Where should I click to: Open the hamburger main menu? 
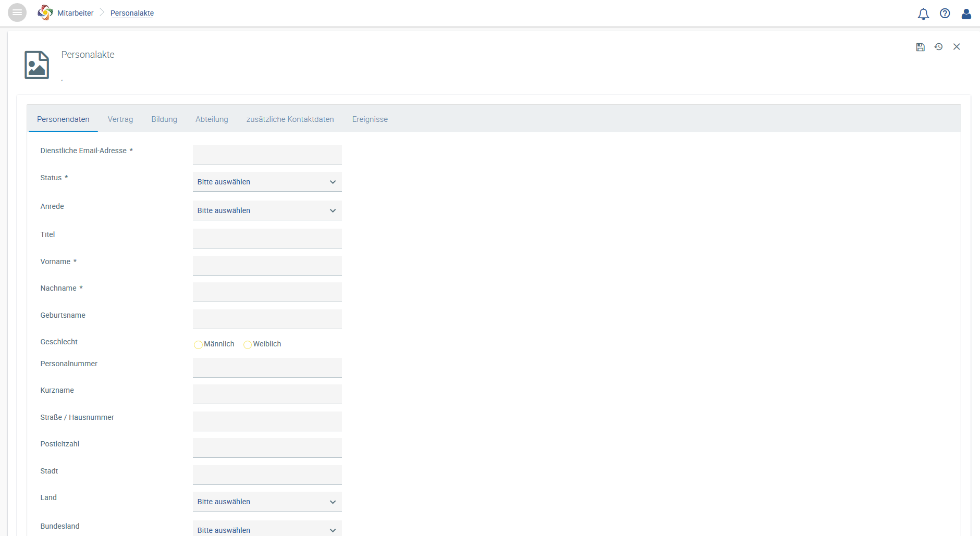point(17,13)
